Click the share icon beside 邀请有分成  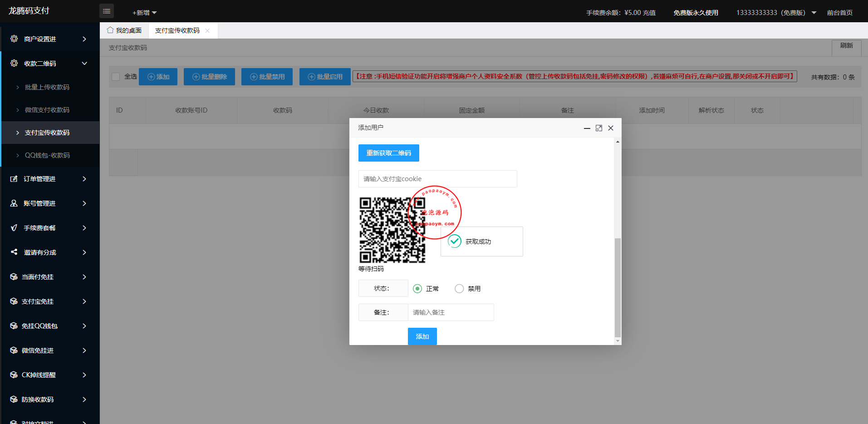point(14,252)
